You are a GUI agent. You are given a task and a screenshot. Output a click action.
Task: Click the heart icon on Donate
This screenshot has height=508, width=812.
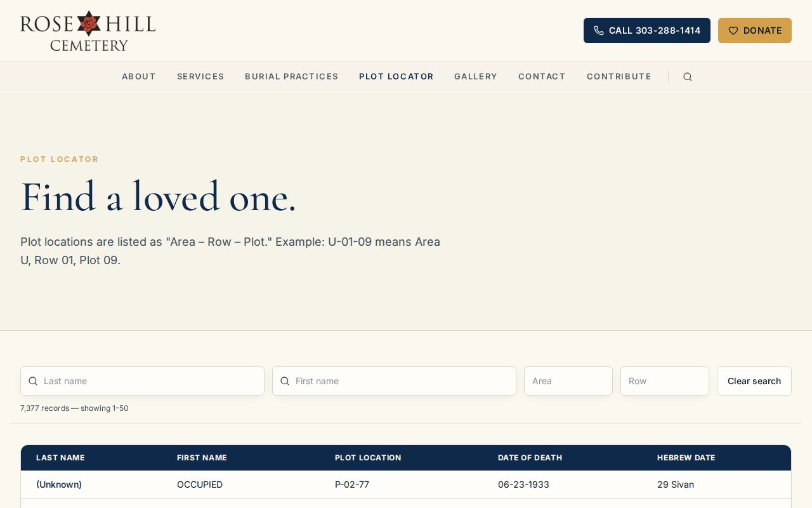click(x=733, y=30)
